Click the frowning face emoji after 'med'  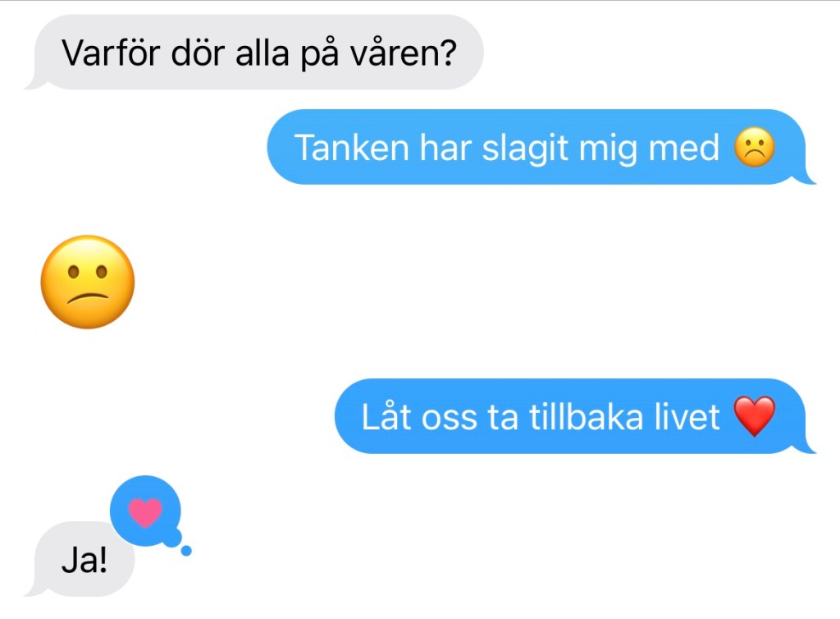(755, 148)
